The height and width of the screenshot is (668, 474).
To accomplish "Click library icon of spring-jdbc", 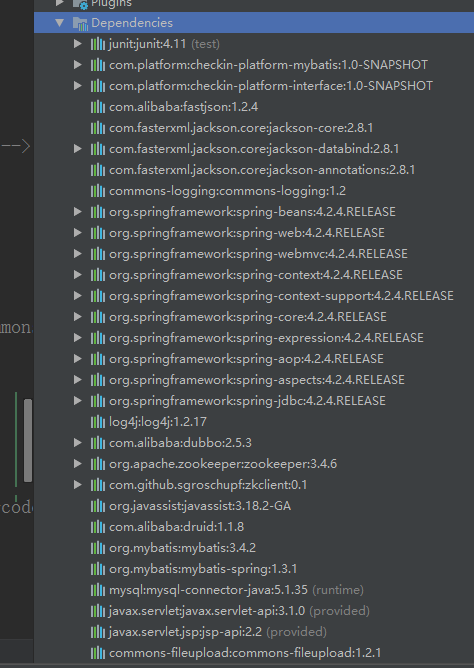I will pos(98,400).
